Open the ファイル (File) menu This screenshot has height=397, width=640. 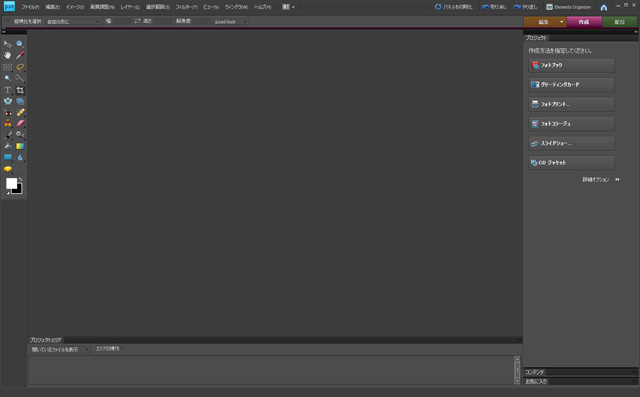coord(30,7)
